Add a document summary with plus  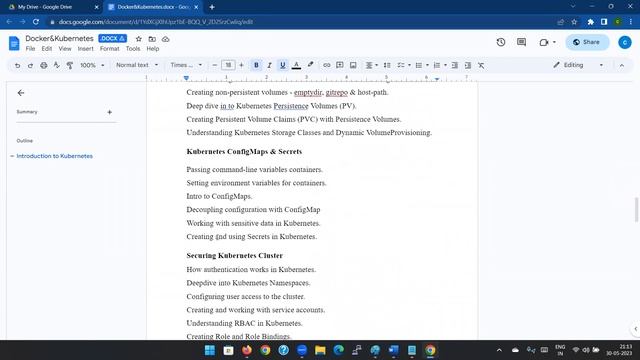(109, 112)
